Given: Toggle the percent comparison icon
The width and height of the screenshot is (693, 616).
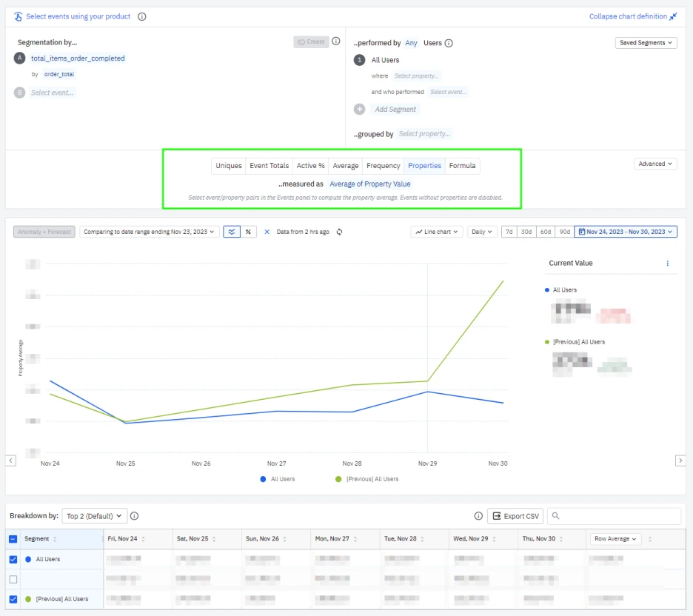Looking at the screenshot, I should (248, 232).
